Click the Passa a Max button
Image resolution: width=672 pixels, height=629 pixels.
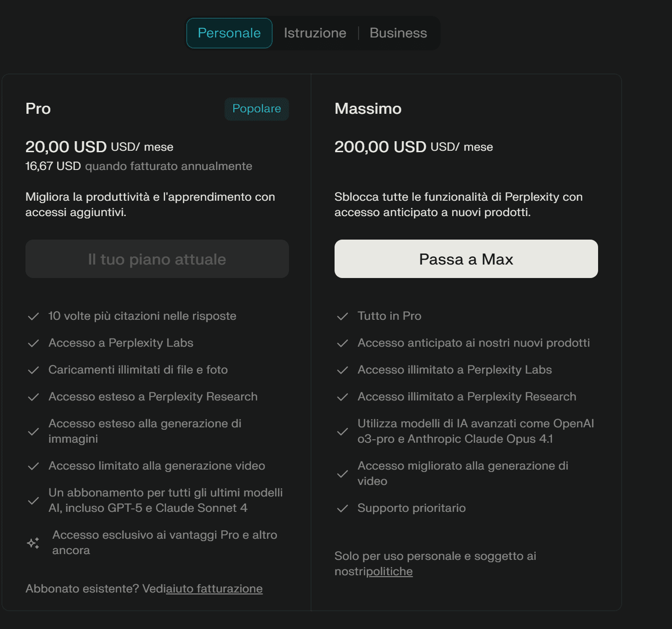(x=466, y=259)
